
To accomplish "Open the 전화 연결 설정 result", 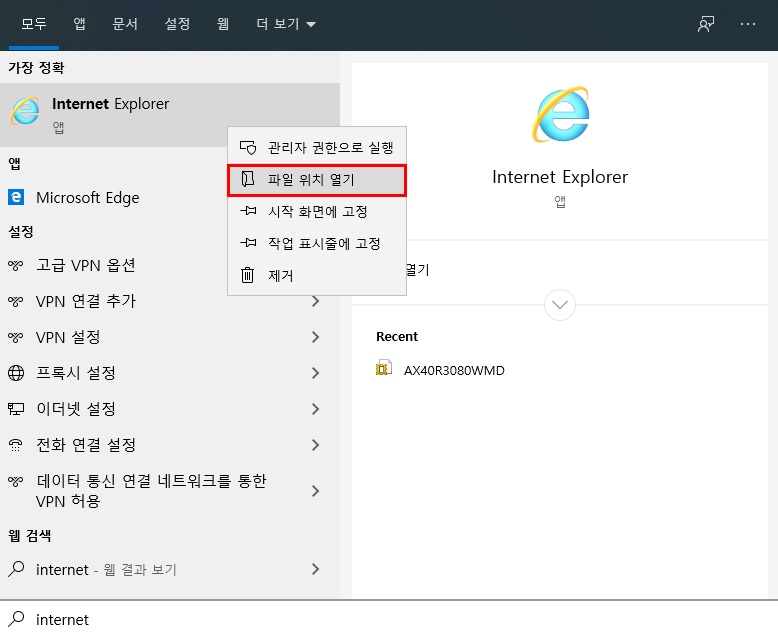I will point(170,445).
